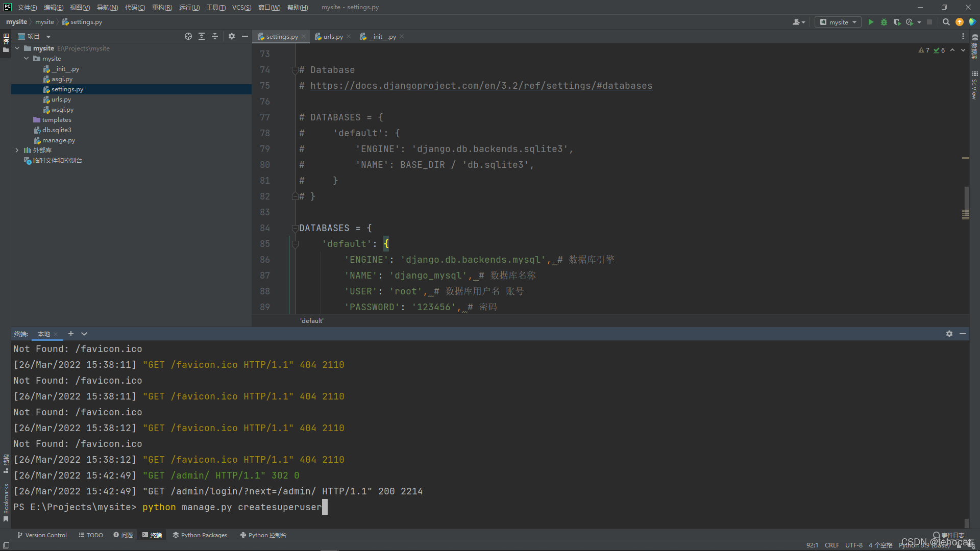
Task: Select asgi.py in project tree
Action: pyautogui.click(x=62, y=79)
